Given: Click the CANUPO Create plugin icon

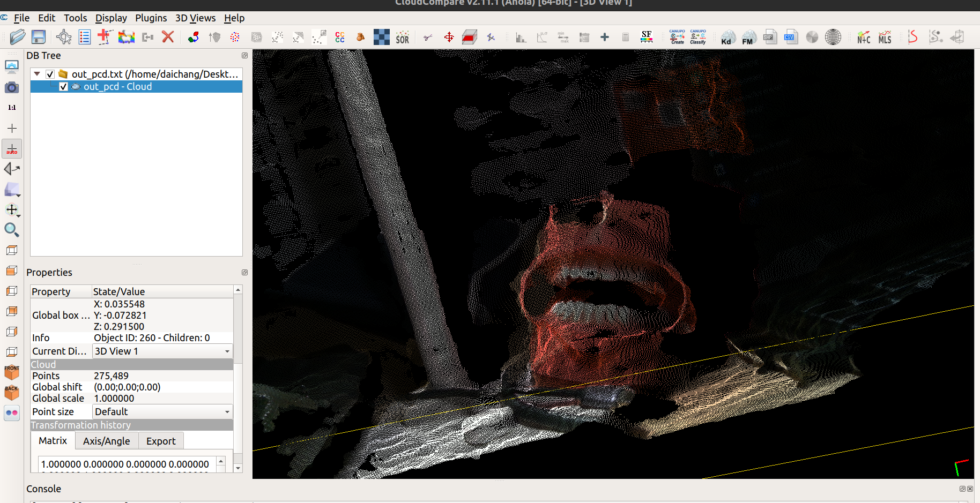Looking at the screenshot, I should coord(677,37).
